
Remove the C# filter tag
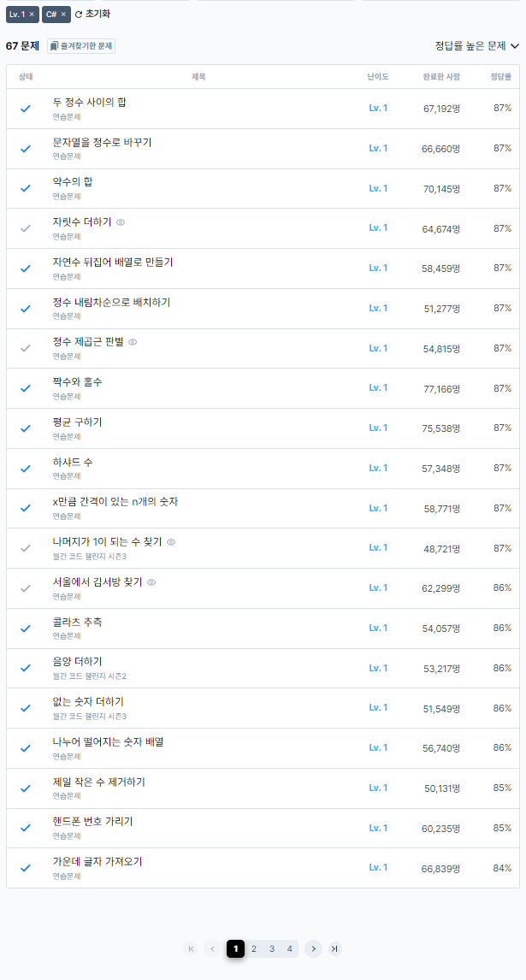63,15
